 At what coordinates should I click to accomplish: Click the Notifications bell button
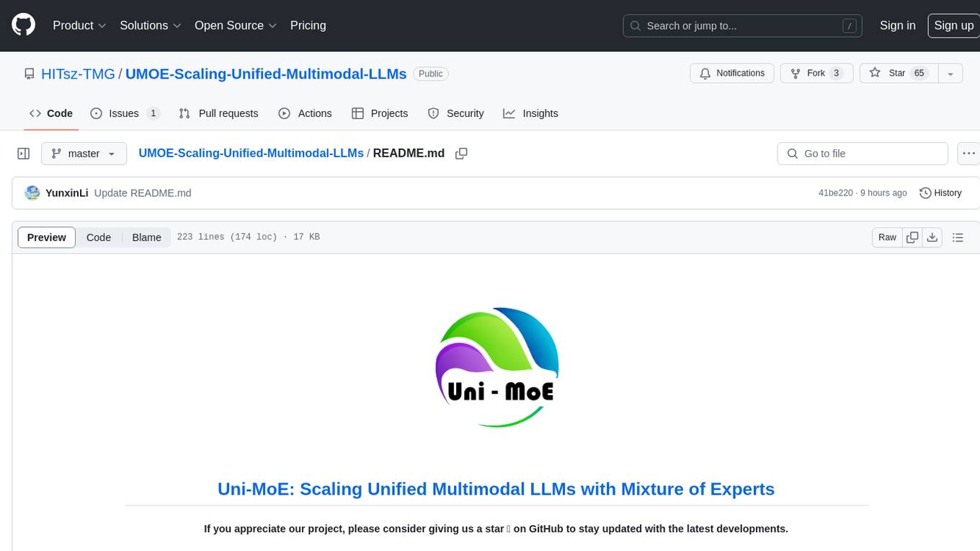coord(732,74)
